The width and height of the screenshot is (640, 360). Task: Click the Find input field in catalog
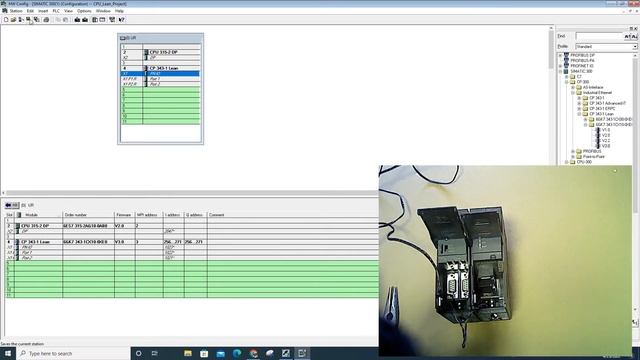[x=599, y=36]
